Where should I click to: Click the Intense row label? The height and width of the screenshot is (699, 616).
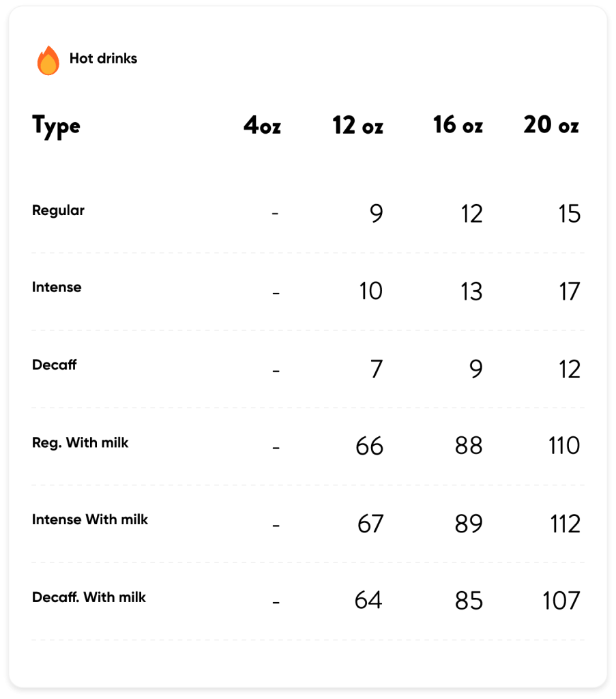tap(57, 287)
